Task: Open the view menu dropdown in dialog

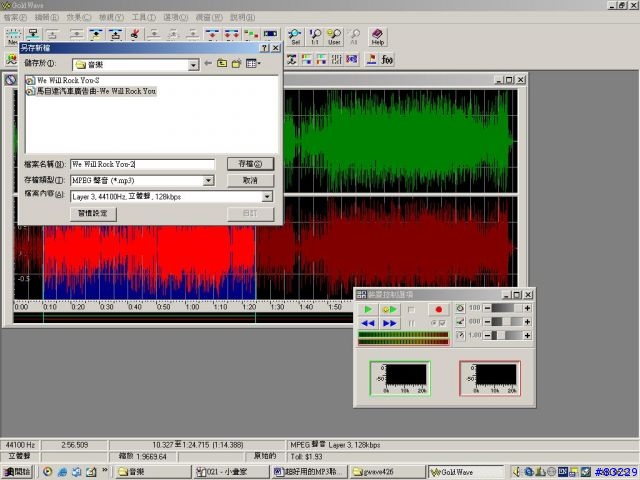Action: point(253,64)
